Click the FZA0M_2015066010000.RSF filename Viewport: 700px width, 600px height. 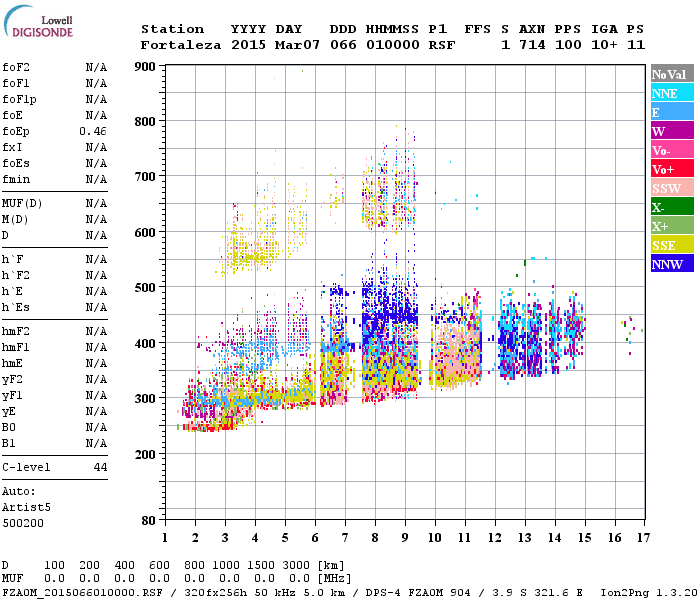pos(83,593)
